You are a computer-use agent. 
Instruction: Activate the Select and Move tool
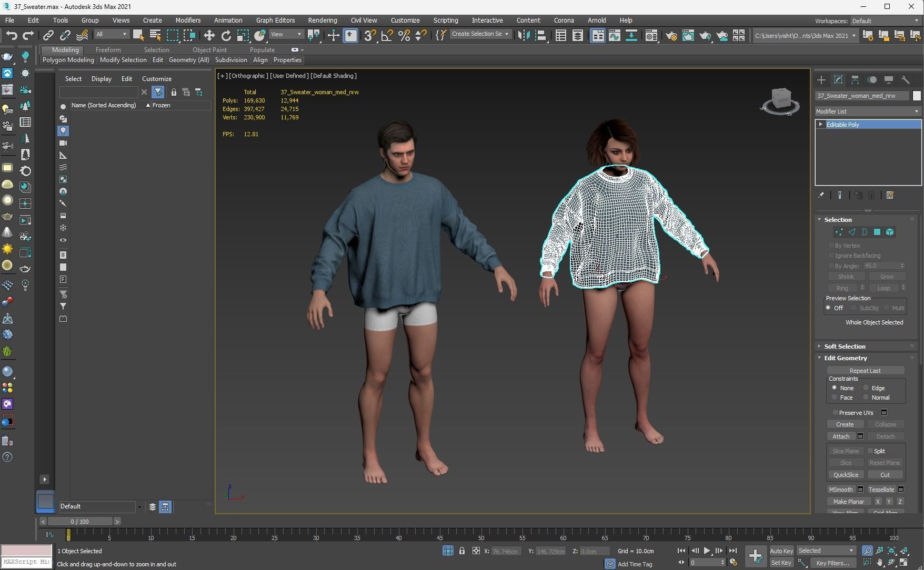coord(209,35)
